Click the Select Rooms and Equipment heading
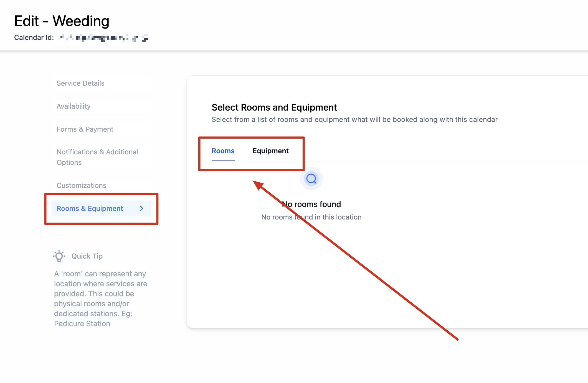588x383 pixels. pos(274,107)
